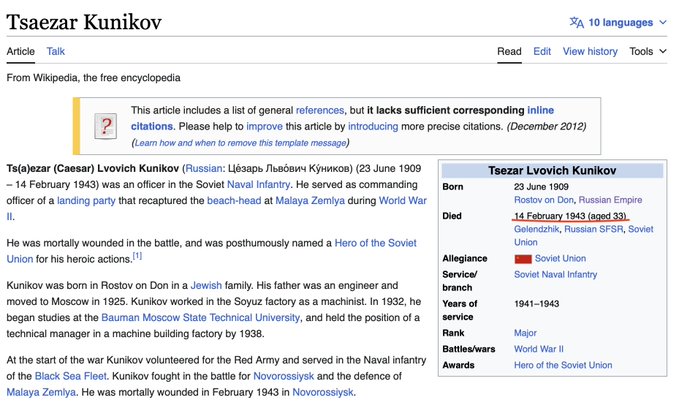Open the Major rank link
The image size is (679, 411).
525,333
